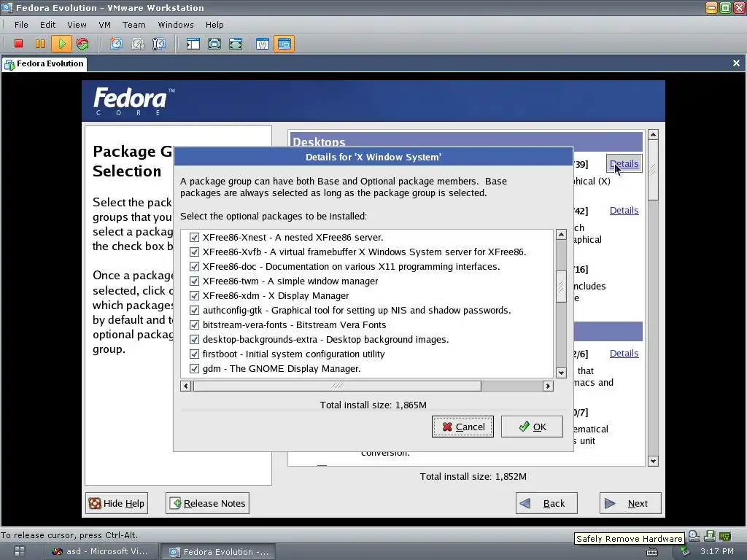The width and height of the screenshot is (747, 560).
Task: Open the VM menu
Action: (x=105, y=25)
